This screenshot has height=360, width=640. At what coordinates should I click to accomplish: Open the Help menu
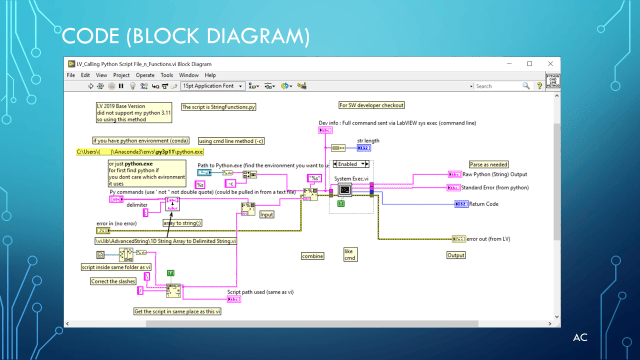click(x=210, y=75)
